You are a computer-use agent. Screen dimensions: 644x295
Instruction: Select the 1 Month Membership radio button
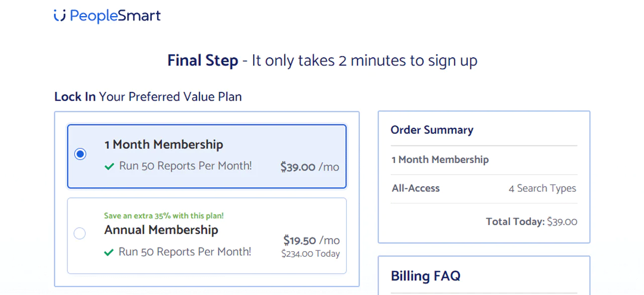click(80, 154)
